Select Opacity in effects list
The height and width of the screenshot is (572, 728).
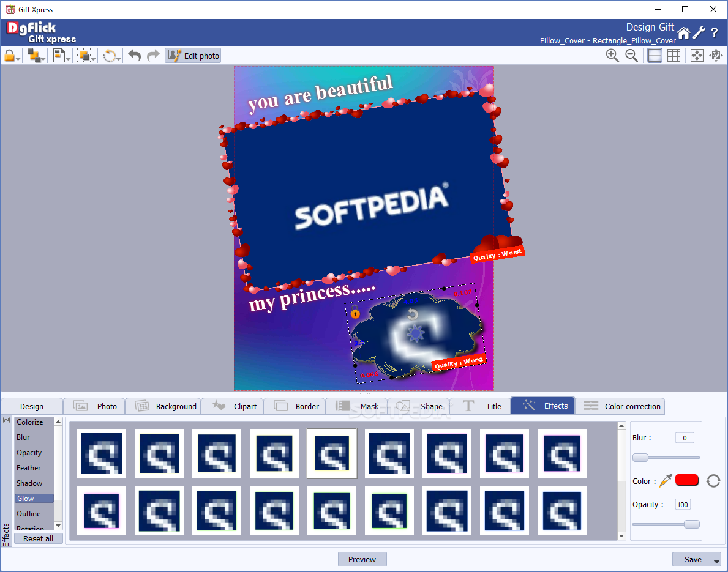point(29,453)
